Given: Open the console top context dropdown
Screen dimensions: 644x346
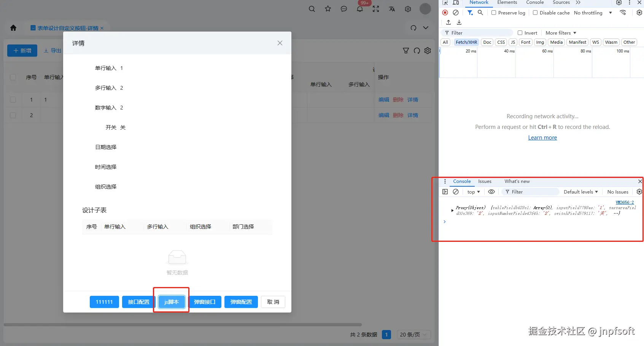Looking at the screenshot, I should 474,192.
